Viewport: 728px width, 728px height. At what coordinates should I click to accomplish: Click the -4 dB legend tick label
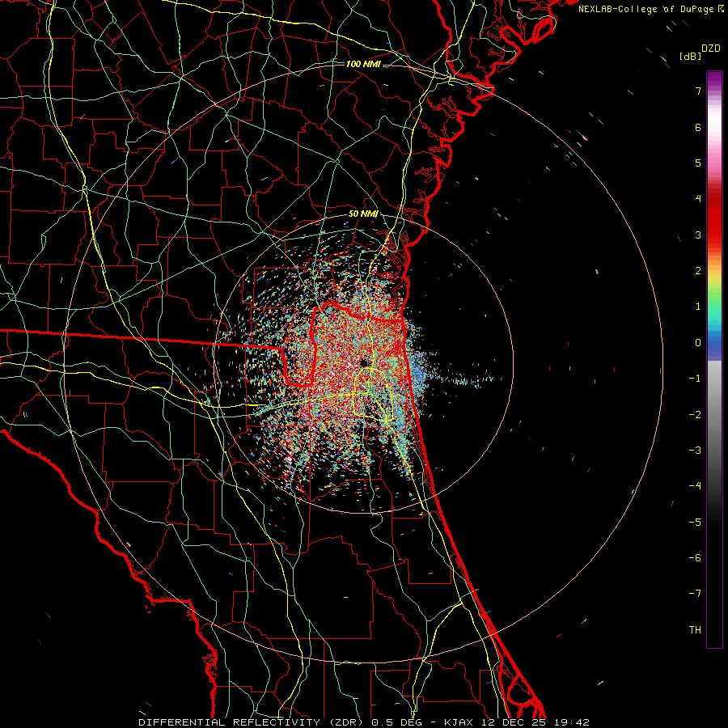(x=695, y=486)
